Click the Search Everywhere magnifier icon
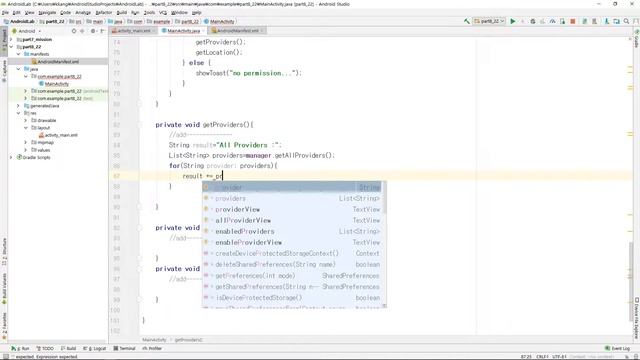Screen dimensions: 640x360 (627, 21)
